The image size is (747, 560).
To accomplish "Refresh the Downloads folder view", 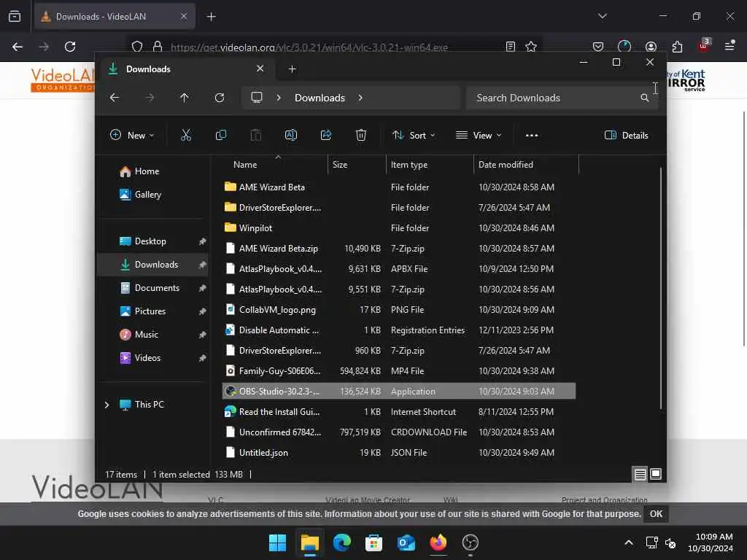I will click(219, 98).
